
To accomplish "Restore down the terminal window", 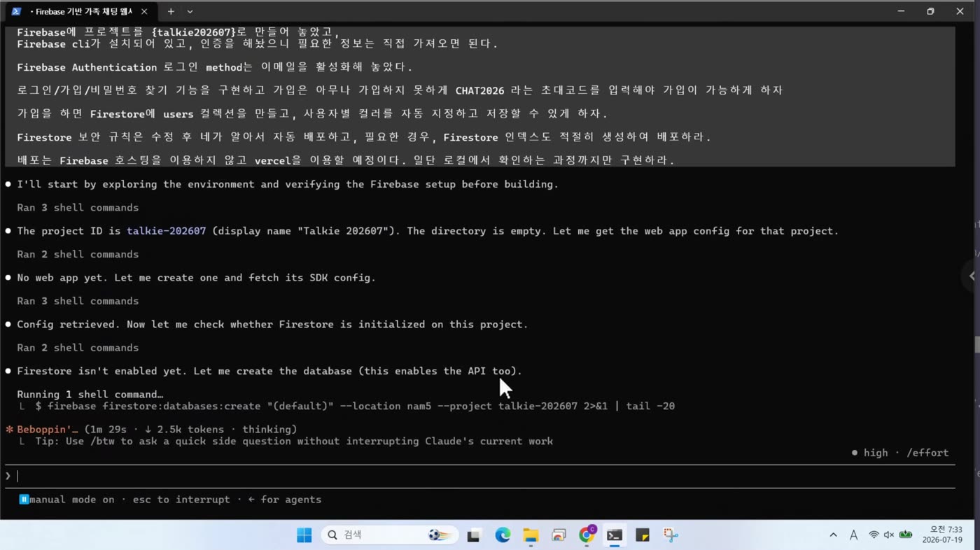I will [x=930, y=11].
